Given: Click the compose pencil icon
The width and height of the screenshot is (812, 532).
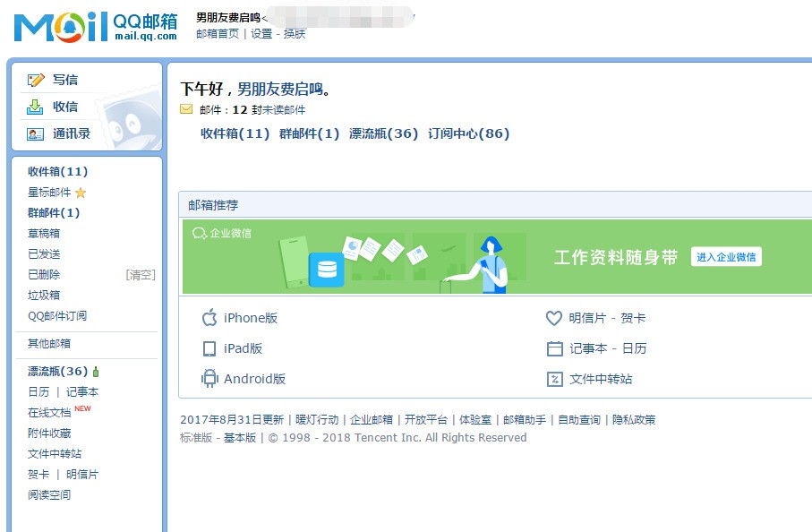Looking at the screenshot, I should coord(36,80).
